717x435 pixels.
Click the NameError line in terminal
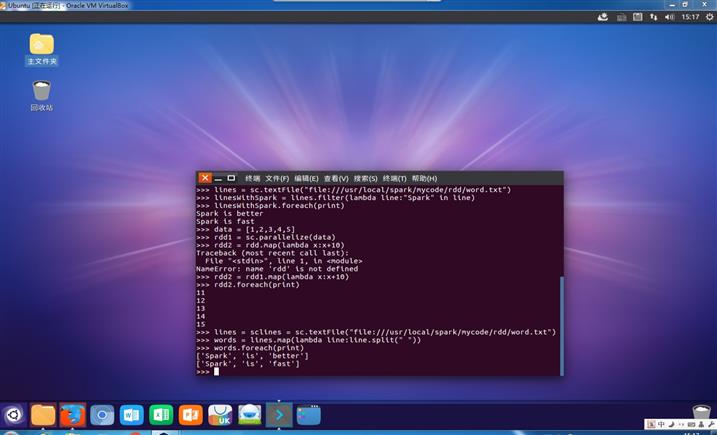coord(277,269)
